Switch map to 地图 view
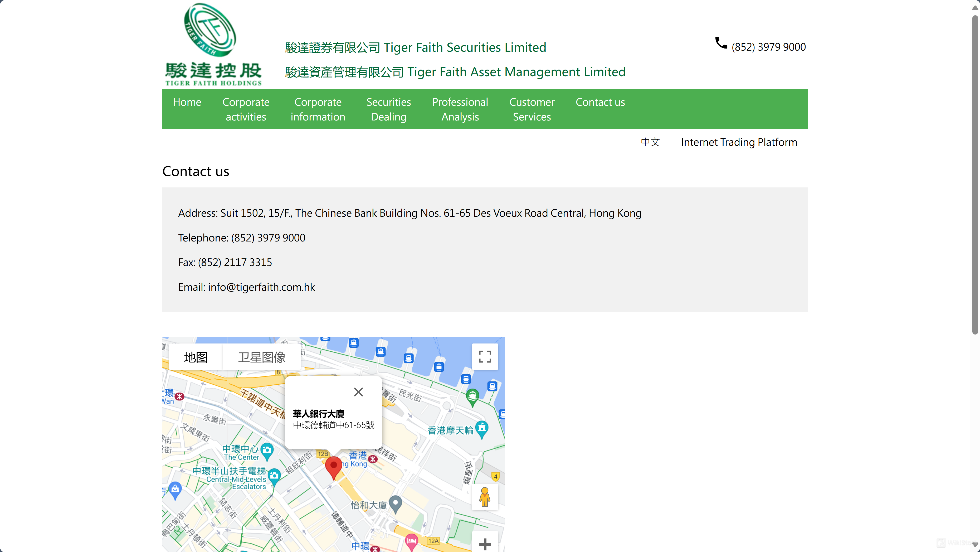This screenshot has height=552, width=980. click(196, 357)
